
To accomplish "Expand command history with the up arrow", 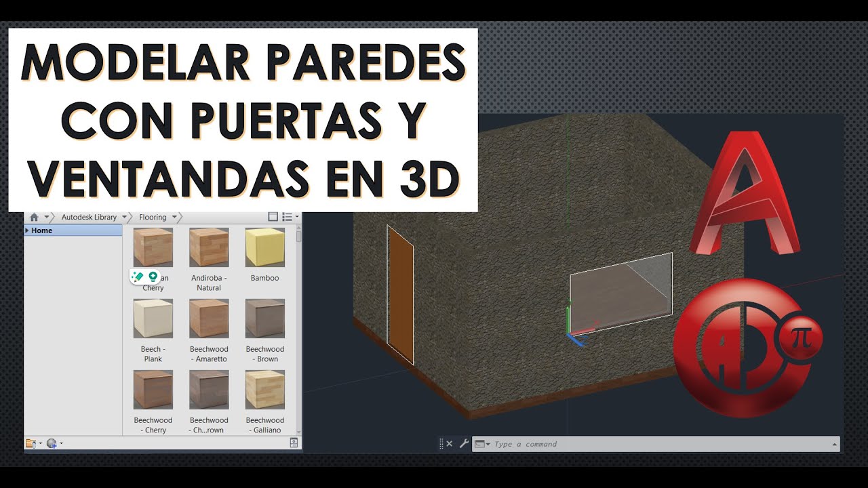I will pos(834,445).
